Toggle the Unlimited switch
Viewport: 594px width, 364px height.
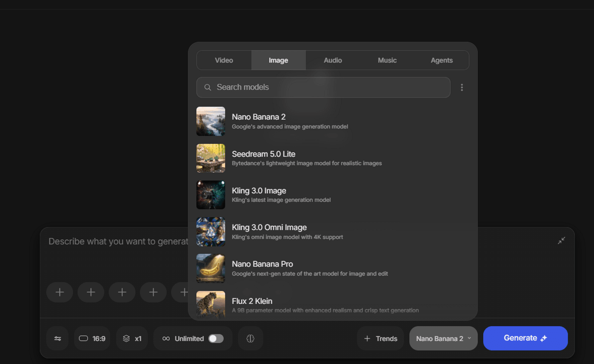216,339
